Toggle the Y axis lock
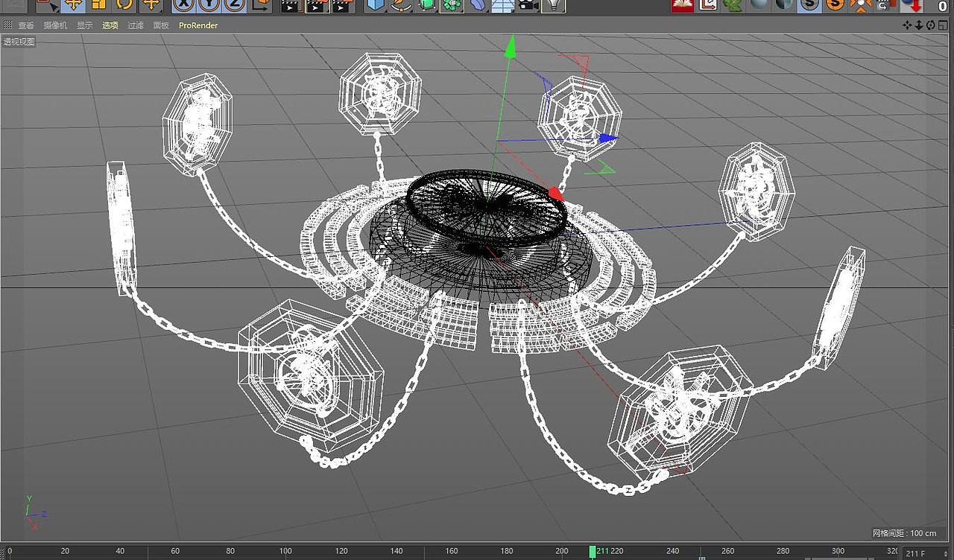The width and height of the screenshot is (954, 560). point(209,6)
